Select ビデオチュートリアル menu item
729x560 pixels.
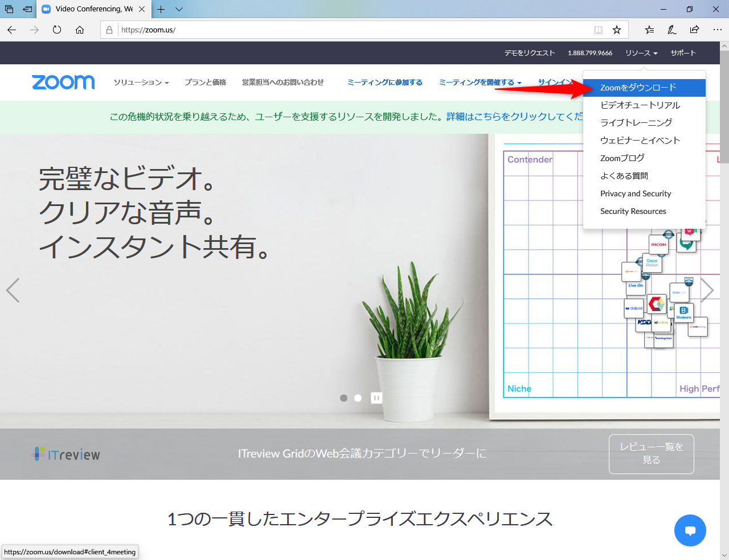click(x=644, y=105)
